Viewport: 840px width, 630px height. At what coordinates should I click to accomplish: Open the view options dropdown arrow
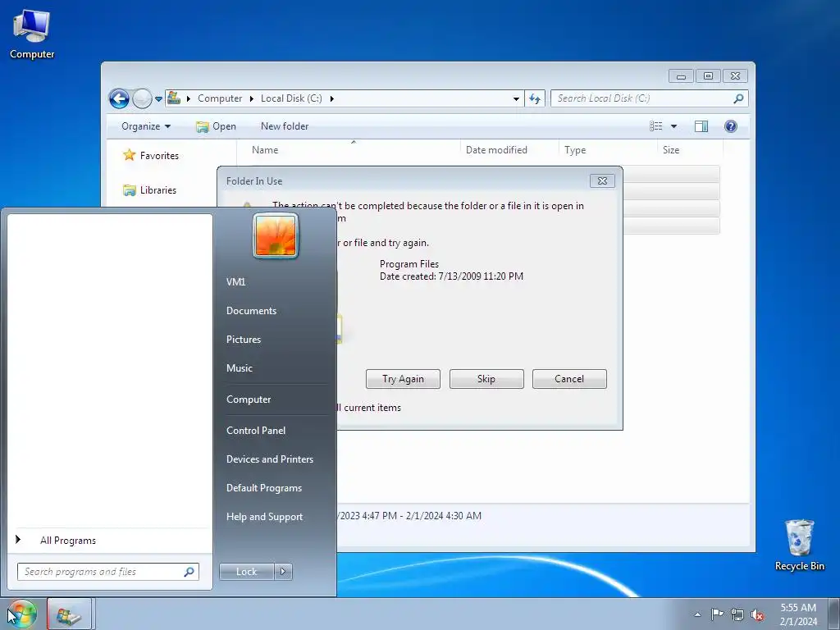point(674,126)
